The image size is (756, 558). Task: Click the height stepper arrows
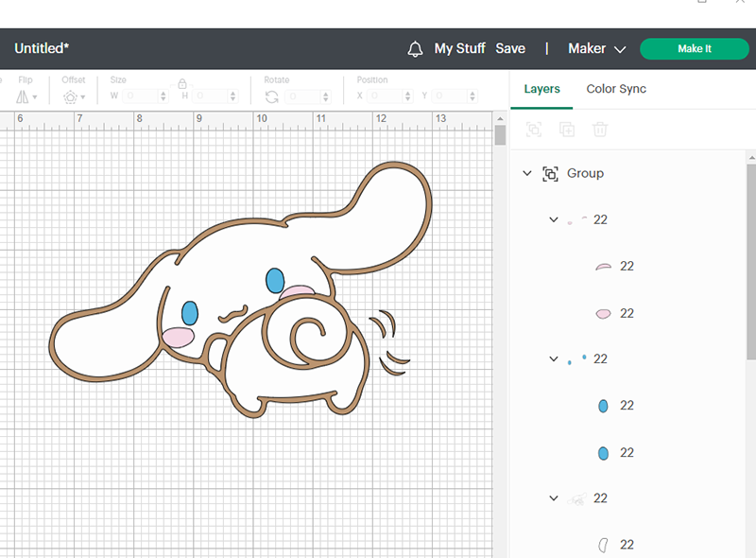[x=232, y=96]
